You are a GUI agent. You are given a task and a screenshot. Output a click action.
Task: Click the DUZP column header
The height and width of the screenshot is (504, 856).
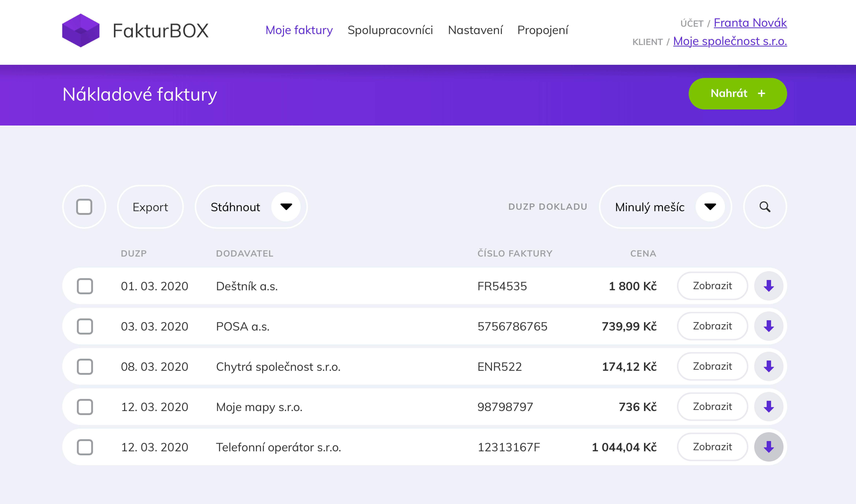(x=134, y=253)
